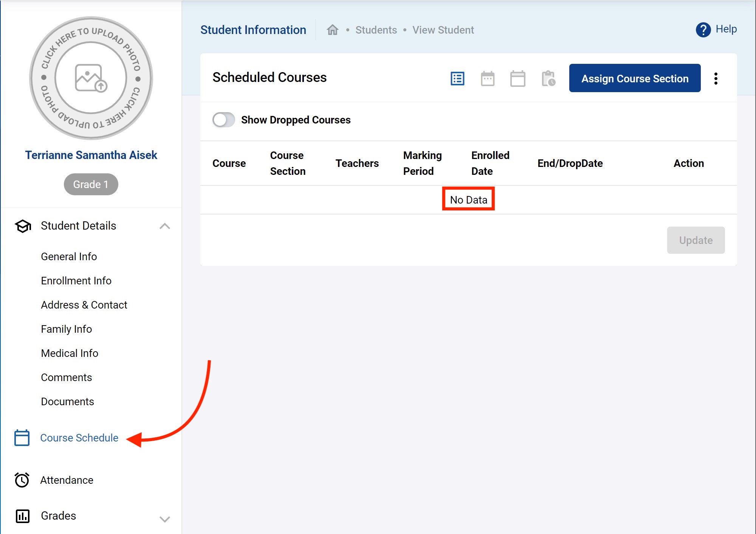Open Medical Info in sidebar
Viewport: 756px width, 534px height.
(70, 353)
